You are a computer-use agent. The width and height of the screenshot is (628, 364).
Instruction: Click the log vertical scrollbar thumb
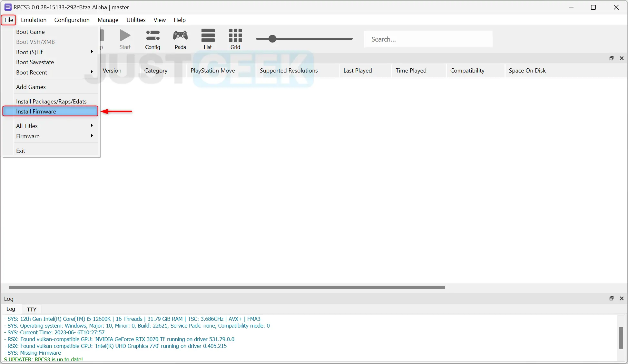pos(621,338)
